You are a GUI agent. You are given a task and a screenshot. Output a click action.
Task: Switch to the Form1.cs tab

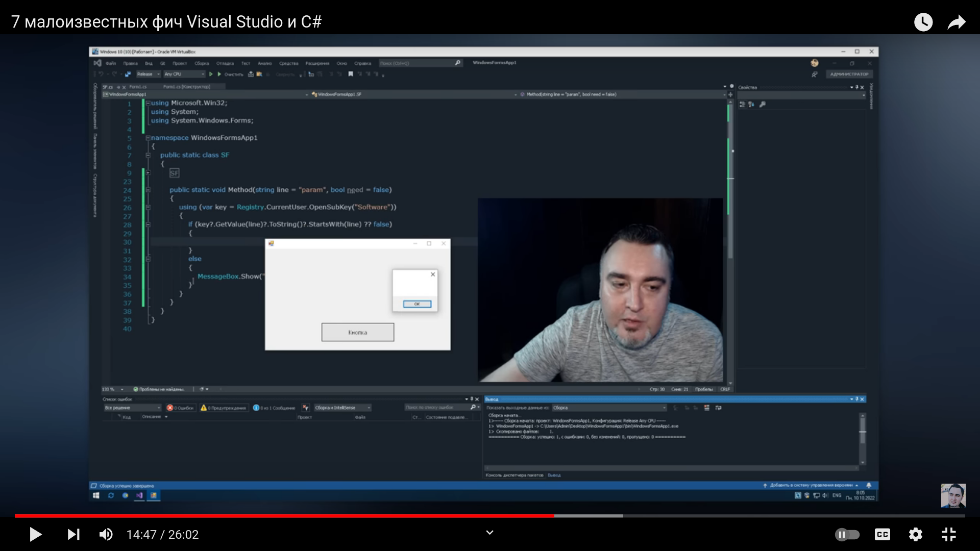click(x=138, y=87)
